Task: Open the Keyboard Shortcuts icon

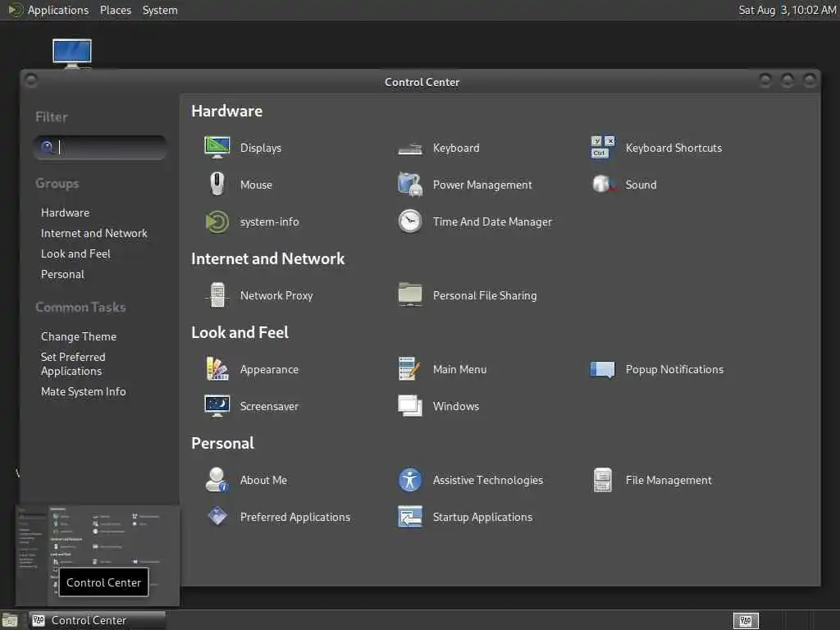Action: tap(603, 148)
